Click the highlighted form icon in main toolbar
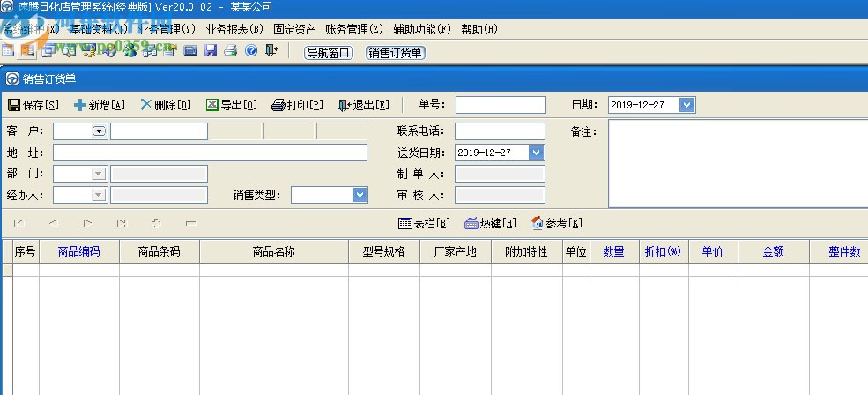Viewport: 868px width, 395px height. coord(27,50)
